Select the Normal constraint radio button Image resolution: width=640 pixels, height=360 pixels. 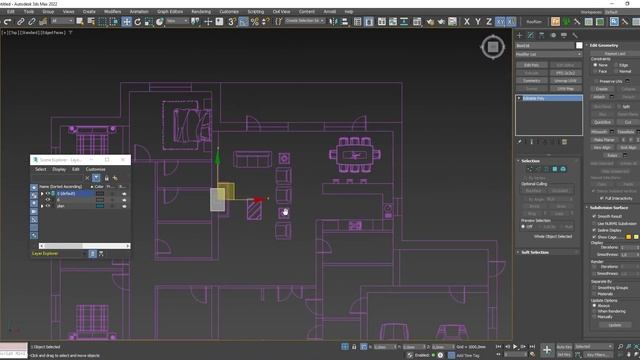click(x=616, y=71)
